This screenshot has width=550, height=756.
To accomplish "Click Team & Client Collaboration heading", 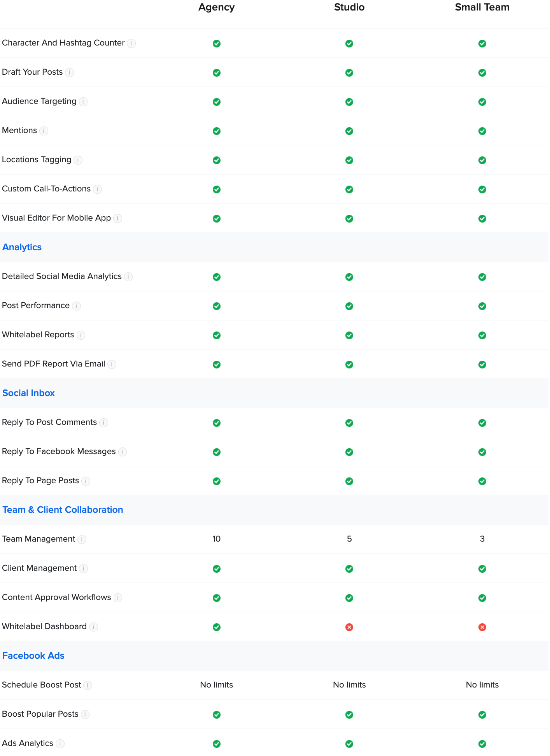I will (63, 510).
